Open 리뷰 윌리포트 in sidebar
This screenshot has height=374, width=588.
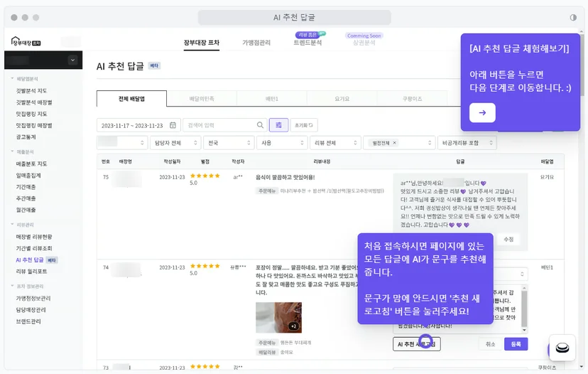(x=31, y=271)
